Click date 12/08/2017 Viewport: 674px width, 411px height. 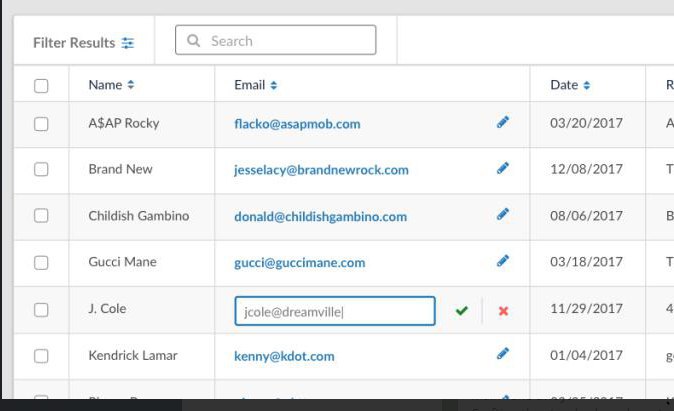coord(586,169)
